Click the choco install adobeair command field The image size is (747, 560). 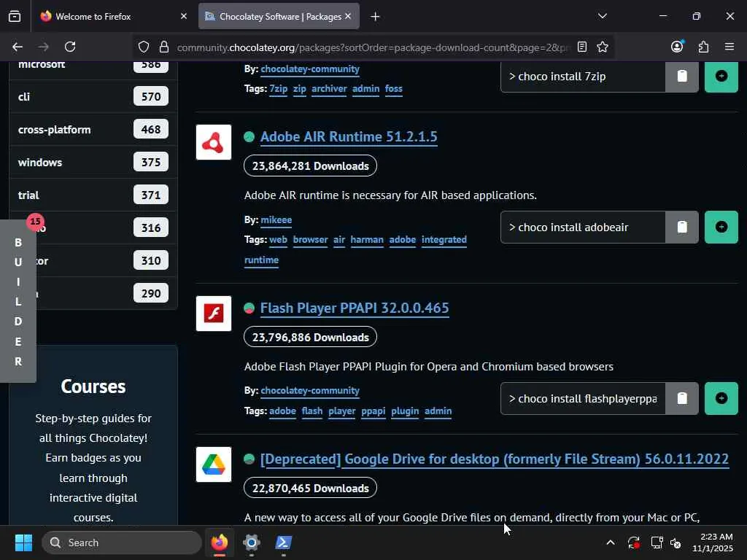tap(583, 227)
